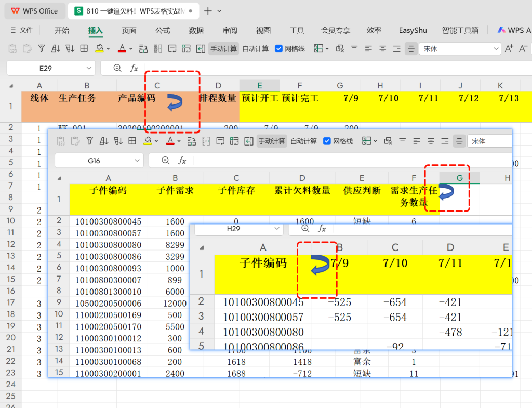
Task: Click the WPS AI icon in menu bar
Action: click(x=501, y=30)
